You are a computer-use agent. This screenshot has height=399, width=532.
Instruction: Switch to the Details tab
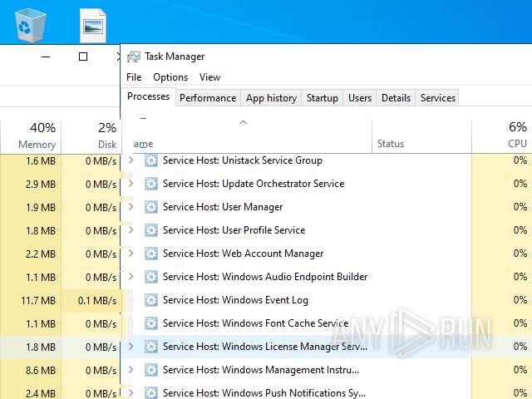396,98
